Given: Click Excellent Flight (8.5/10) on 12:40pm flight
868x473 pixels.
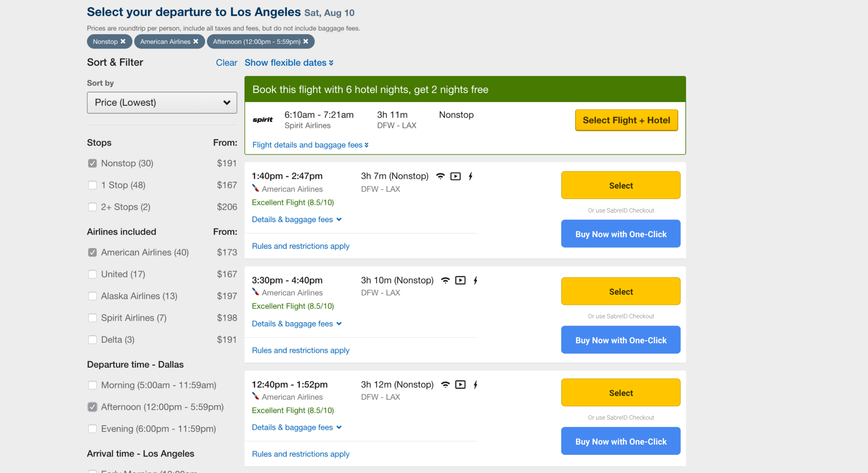Looking at the screenshot, I should (x=293, y=410).
